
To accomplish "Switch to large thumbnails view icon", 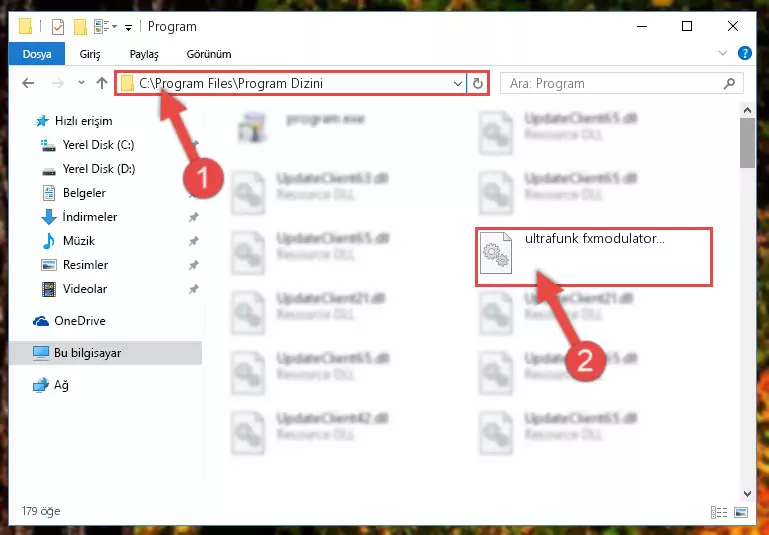I will click(741, 512).
